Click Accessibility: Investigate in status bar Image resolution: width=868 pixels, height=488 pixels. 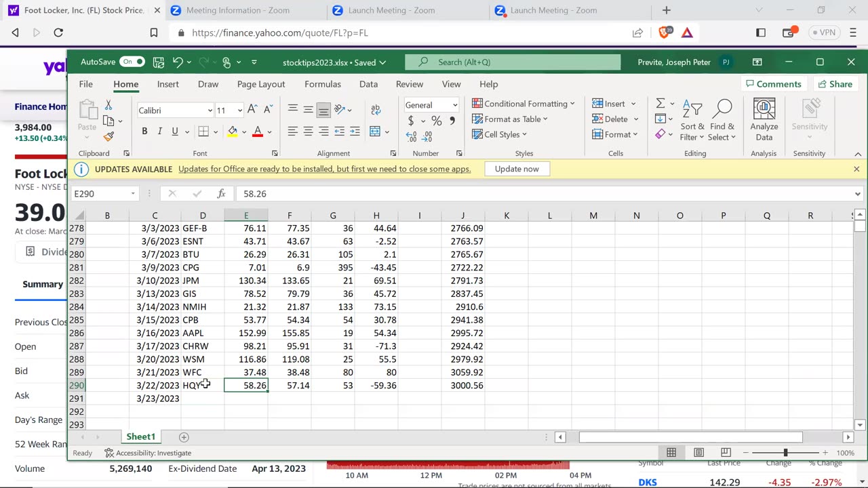coord(148,453)
